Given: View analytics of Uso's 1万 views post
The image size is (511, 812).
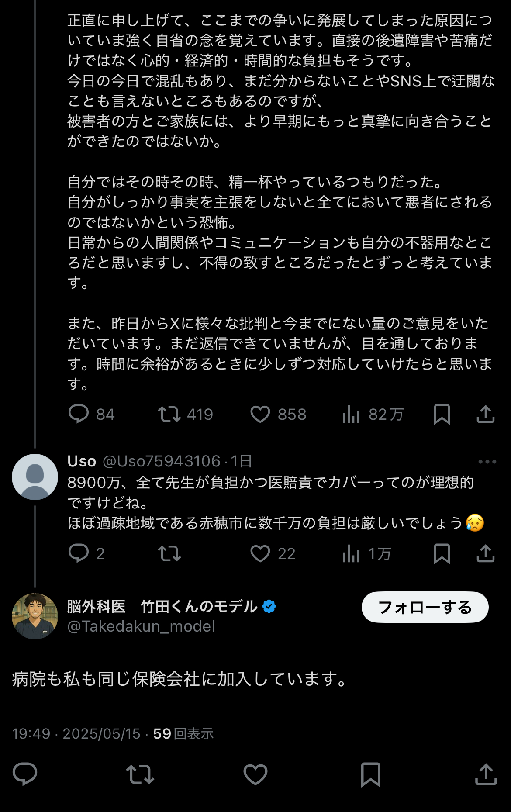Looking at the screenshot, I should [351, 553].
